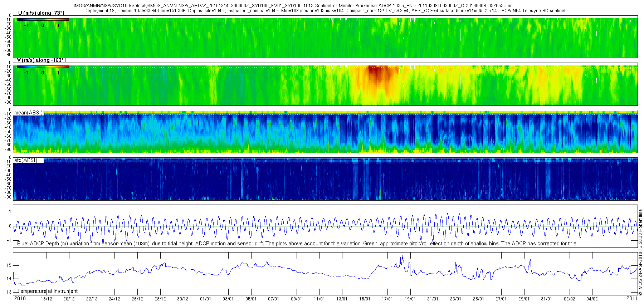Image resolution: width=644 pixels, height=304 pixels.
Task: Click the '25/01' date tick label
Action: click(478, 299)
